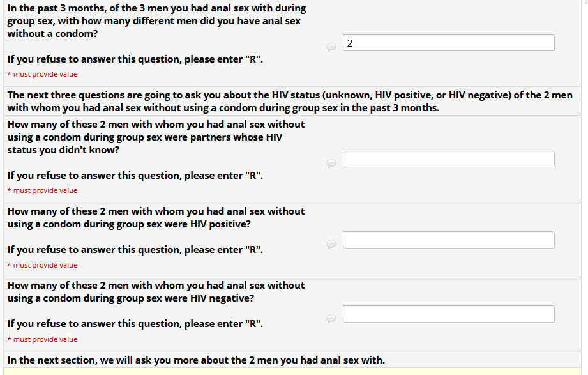Screen dimensions: 588x375
Task: Click 'must provide value' under HIV negative question
Action: tap(45, 339)
